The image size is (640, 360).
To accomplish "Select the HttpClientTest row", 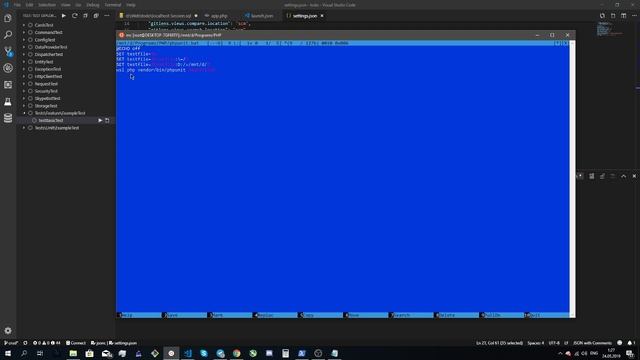I will tap(65, 76).
